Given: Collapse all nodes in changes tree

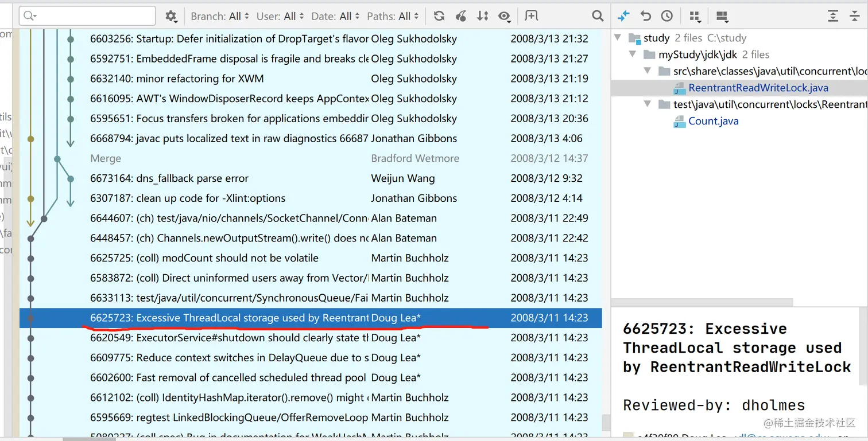Looking at the screenshot, I should coord(855,16).
